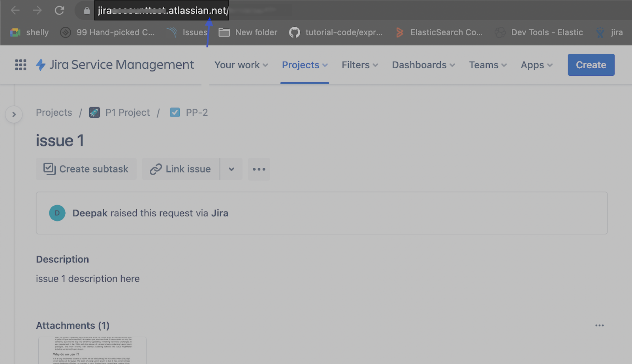Click the P1 Project rocket icon
The image size is (632, 364).
(x=94, y=113)
